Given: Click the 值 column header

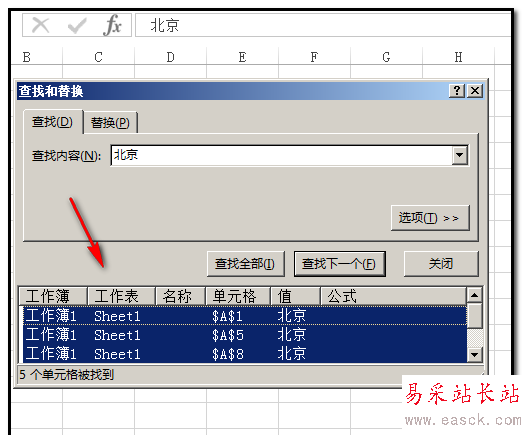Looking at the screenshot, I should 295,296.
